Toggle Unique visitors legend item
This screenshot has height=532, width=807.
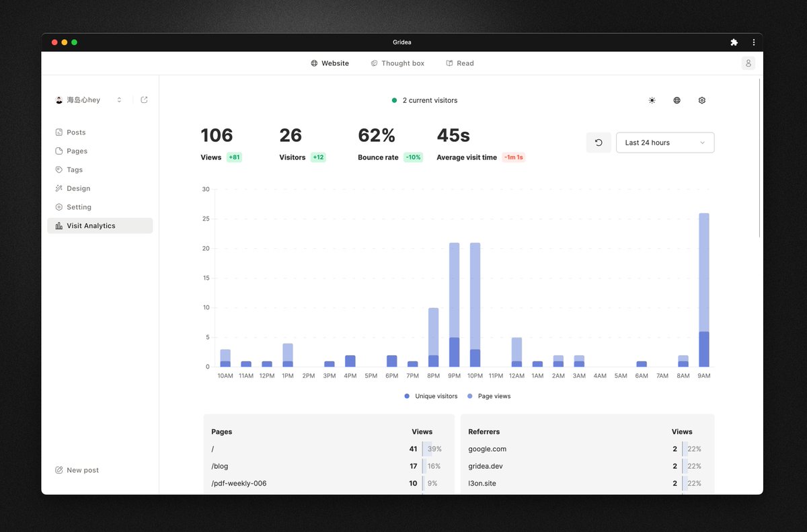430,396
